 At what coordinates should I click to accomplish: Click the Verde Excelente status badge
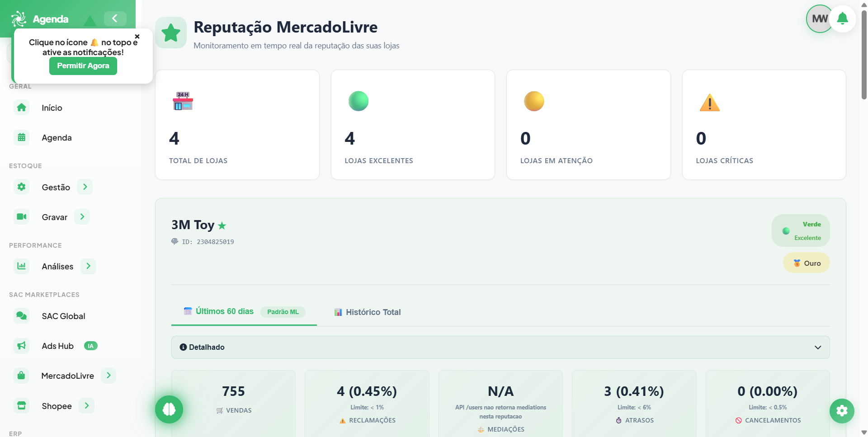coord(801,231)
